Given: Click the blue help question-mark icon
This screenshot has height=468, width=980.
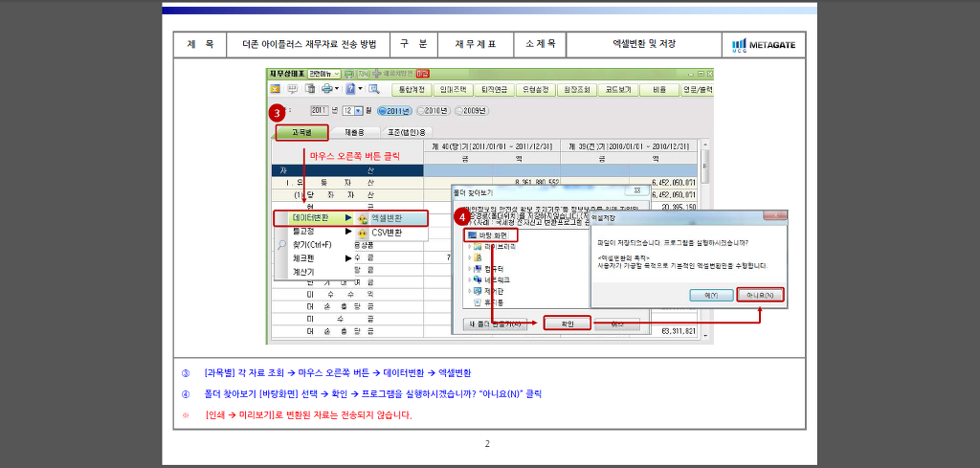Looking at the screenshot, I should pos(351,89).
